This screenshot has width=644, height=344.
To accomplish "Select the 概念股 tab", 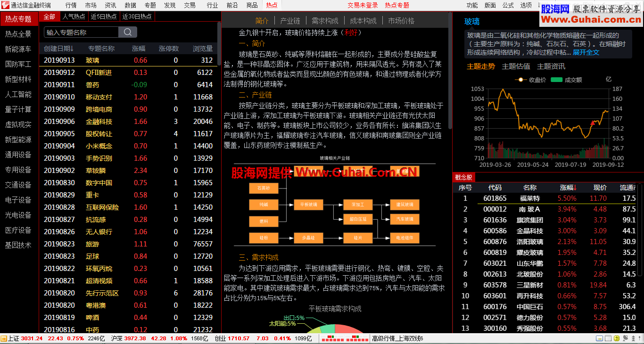I will (463, 178).
